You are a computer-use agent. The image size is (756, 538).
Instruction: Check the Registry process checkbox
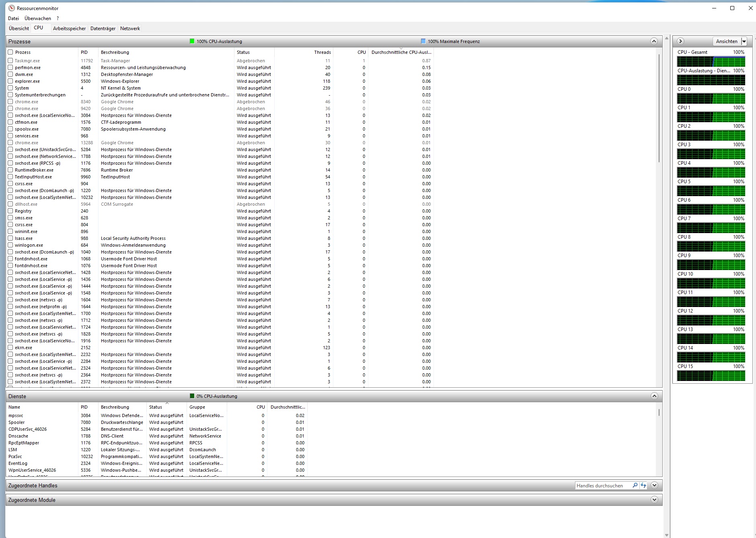(x=10, y=211)
